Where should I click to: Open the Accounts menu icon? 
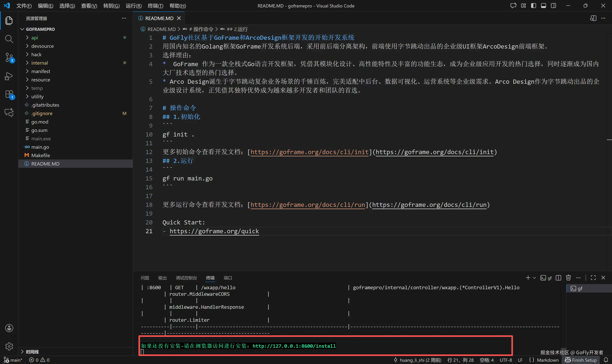pos(9,328)
